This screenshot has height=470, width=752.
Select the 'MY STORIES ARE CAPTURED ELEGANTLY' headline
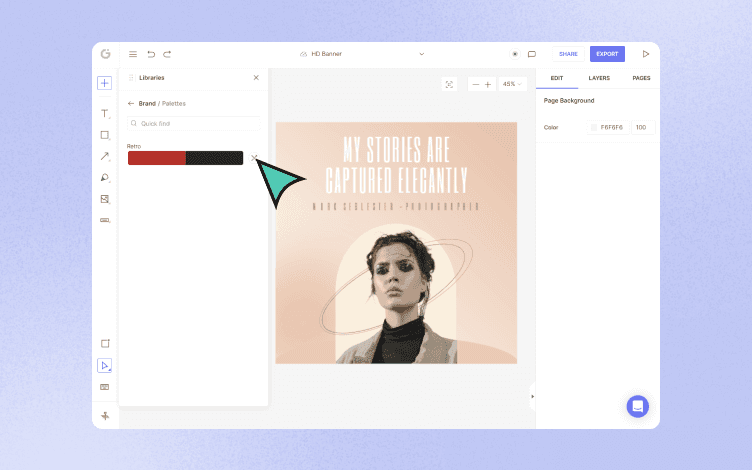[x=396, y=165]
